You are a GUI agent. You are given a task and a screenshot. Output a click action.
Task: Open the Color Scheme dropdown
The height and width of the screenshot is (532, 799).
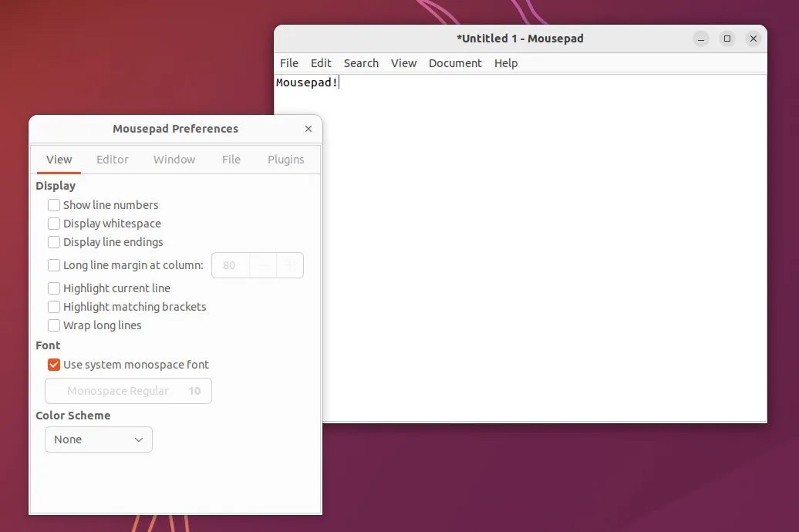(98, 439)
